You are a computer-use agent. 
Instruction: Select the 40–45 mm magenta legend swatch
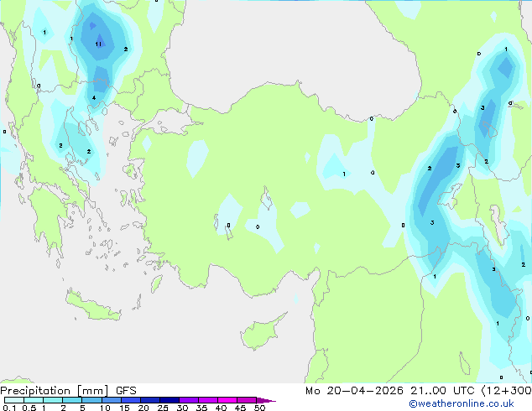tap(227, 400)
